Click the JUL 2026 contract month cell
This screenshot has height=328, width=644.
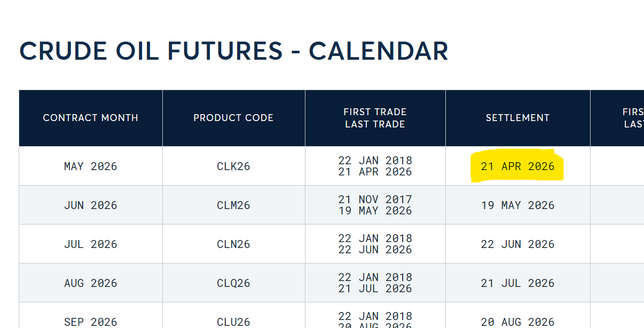click(x=90, y=244)
